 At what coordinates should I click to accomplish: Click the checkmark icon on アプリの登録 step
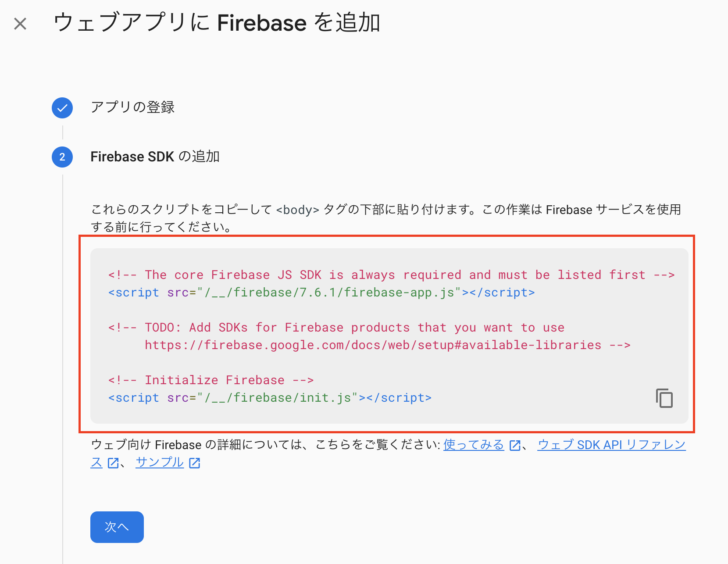[x=62, y=107]
